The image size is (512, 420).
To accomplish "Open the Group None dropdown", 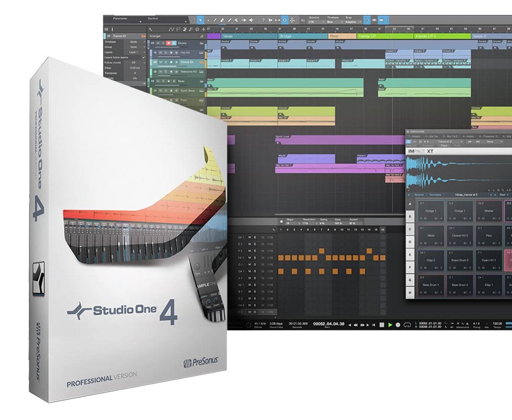I will click(136, 47).
